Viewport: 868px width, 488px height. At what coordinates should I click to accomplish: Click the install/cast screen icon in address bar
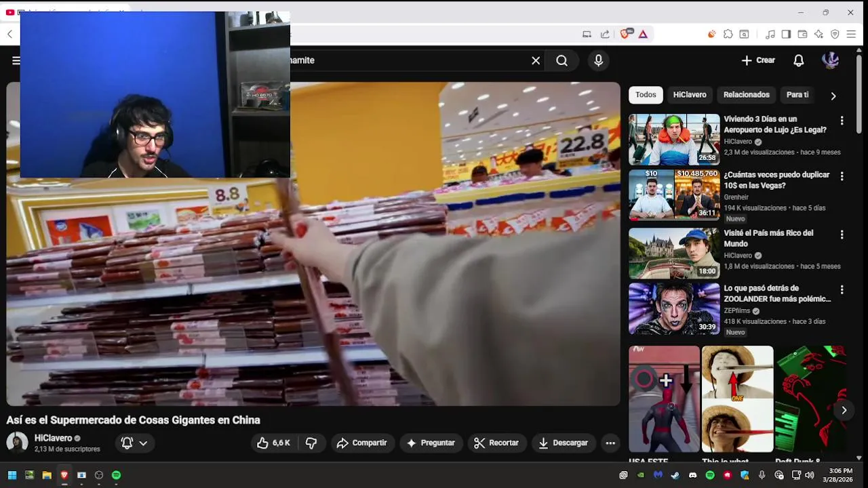tap(587, 34)
